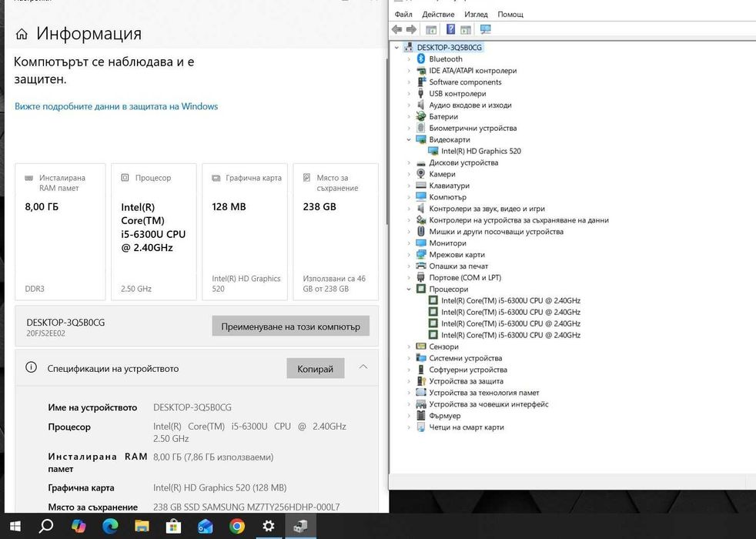The image size is (756, 539).
Task: Select IDE ATA/ATAPI контролери tree item
Action: (x=473, y=70)
